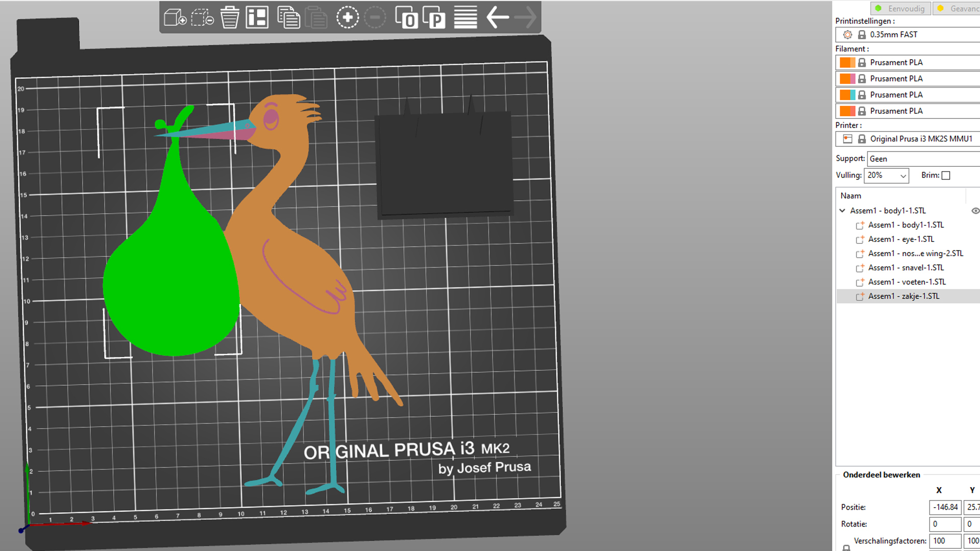Remove the selected object from the plate
The height and width of the screenshot is (551, 980).
(x=200, y=17)
